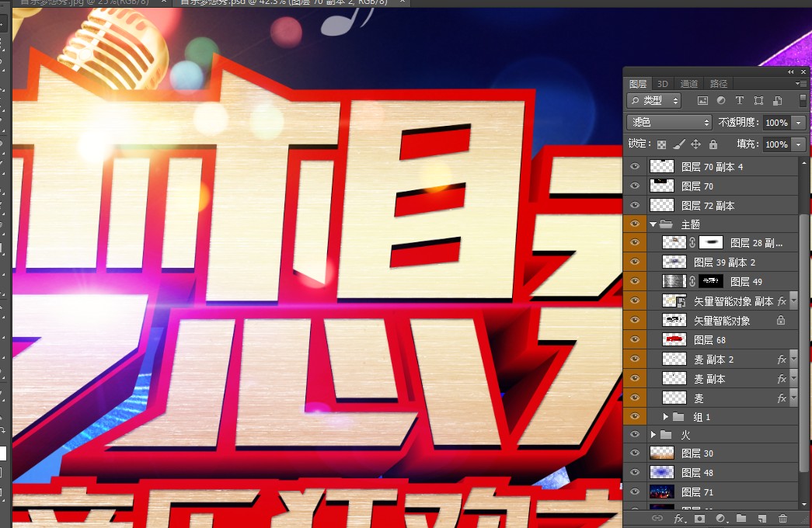The image size is (812, 528).
Task: Click fx badge on 矢量智能对象 副本 layer
Action: pyautogui.click(x=782, y=300)
